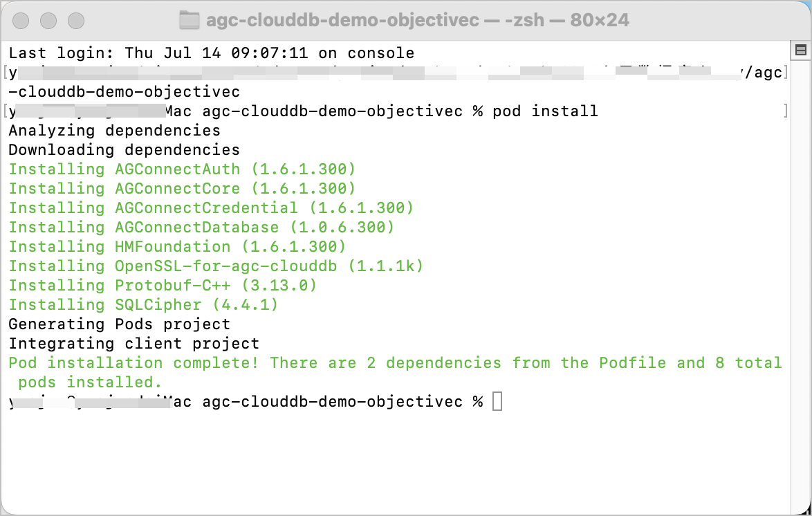Click the 'Last login: Thu Jul 14' line
812x516 pixels.
click(211, 53)
